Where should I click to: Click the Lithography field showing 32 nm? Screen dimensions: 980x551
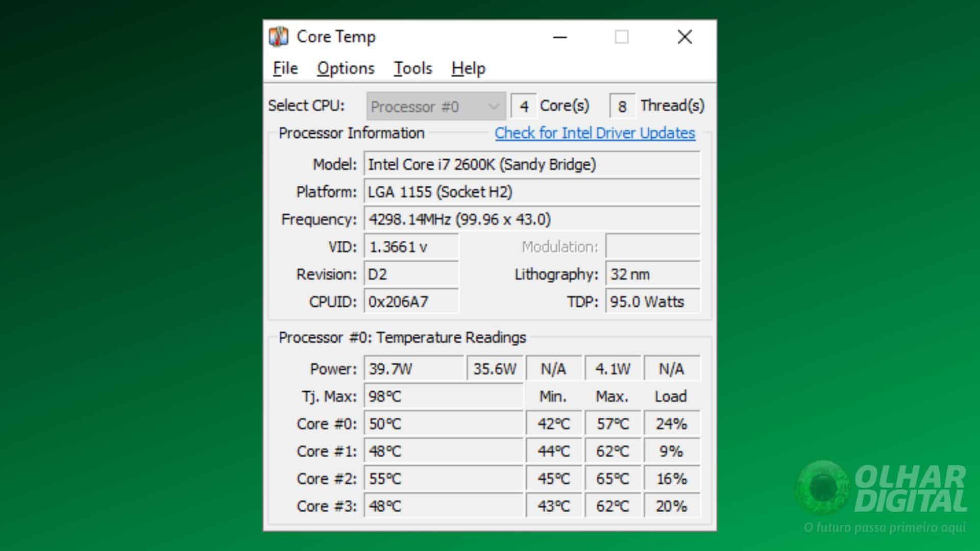pos(652,274)
